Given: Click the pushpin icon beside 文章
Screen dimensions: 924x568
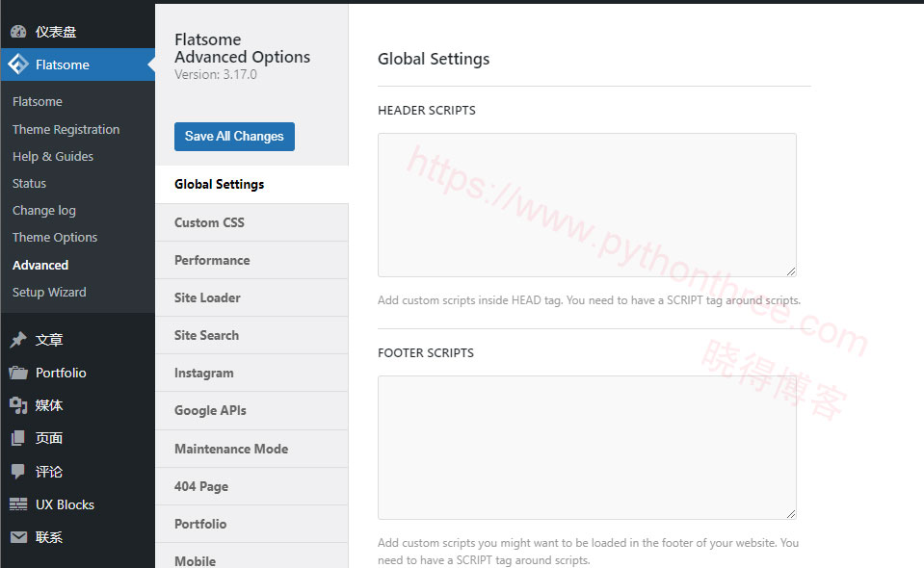Looking at the screenshot, I should (x=18, y=340).
